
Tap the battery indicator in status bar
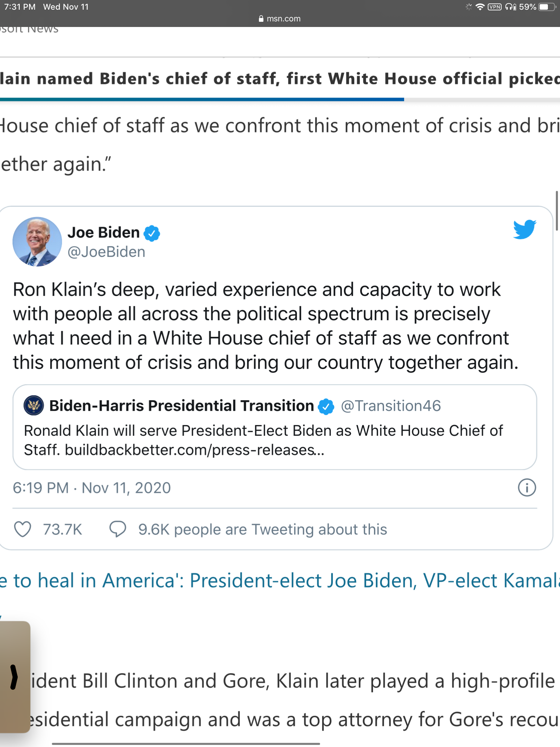click(547, 7)
